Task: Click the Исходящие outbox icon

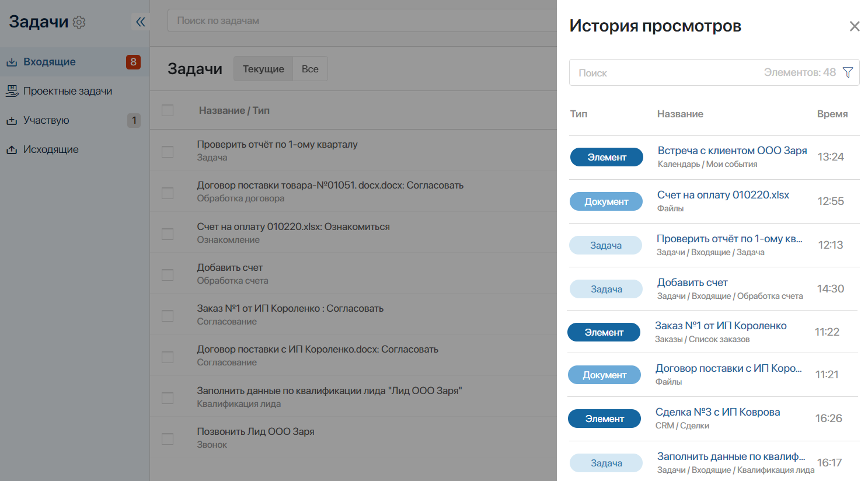Action: click(12, 149)
